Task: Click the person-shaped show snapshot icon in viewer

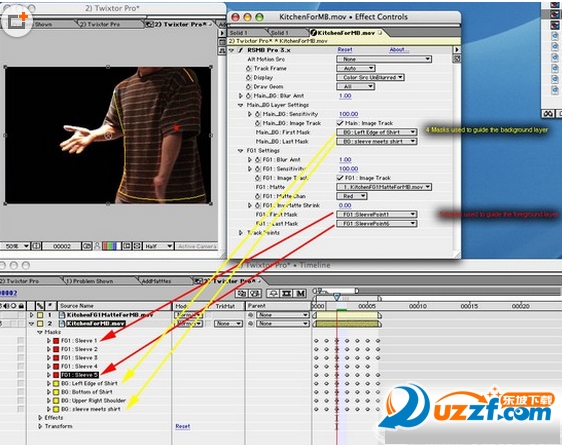Action: pos(97,246)
